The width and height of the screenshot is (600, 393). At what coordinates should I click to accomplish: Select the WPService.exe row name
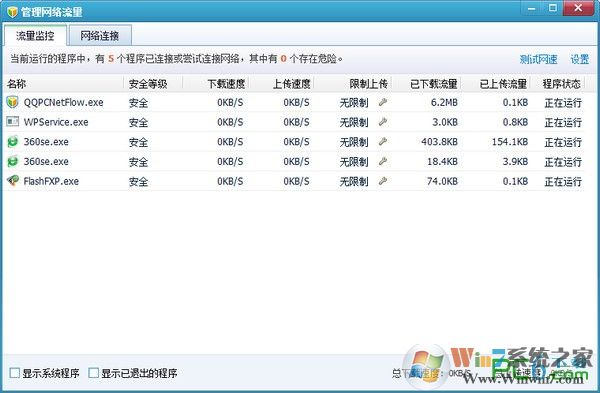click(56, 122)
